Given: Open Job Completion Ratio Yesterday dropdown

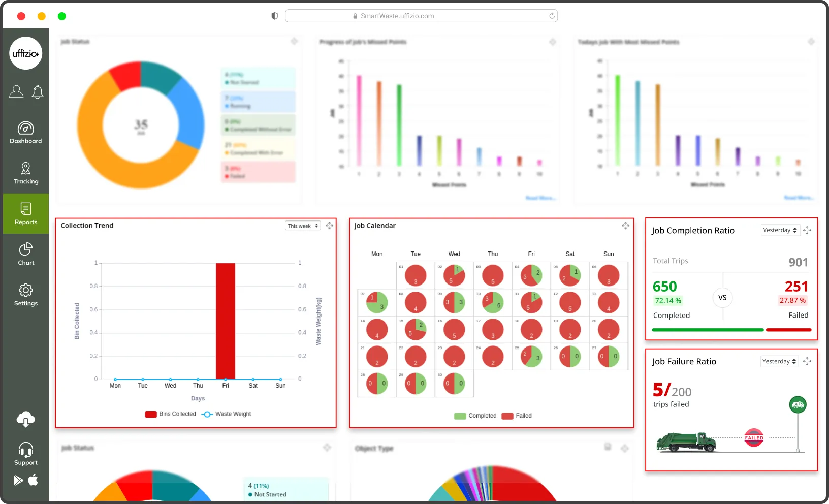Looking at the screenshot, I should pos(780,230).
